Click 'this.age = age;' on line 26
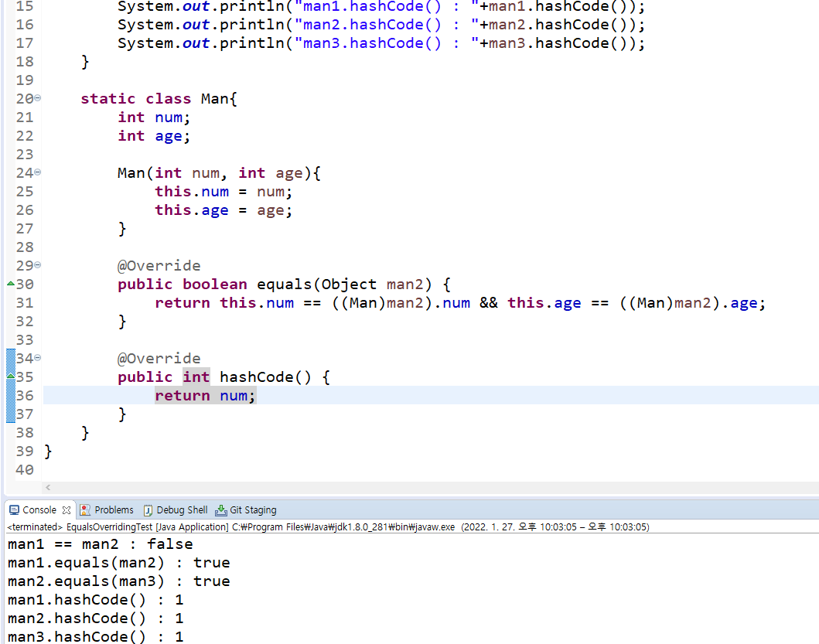This screenshot has height=644, width=819. click(x=224, y=210)
